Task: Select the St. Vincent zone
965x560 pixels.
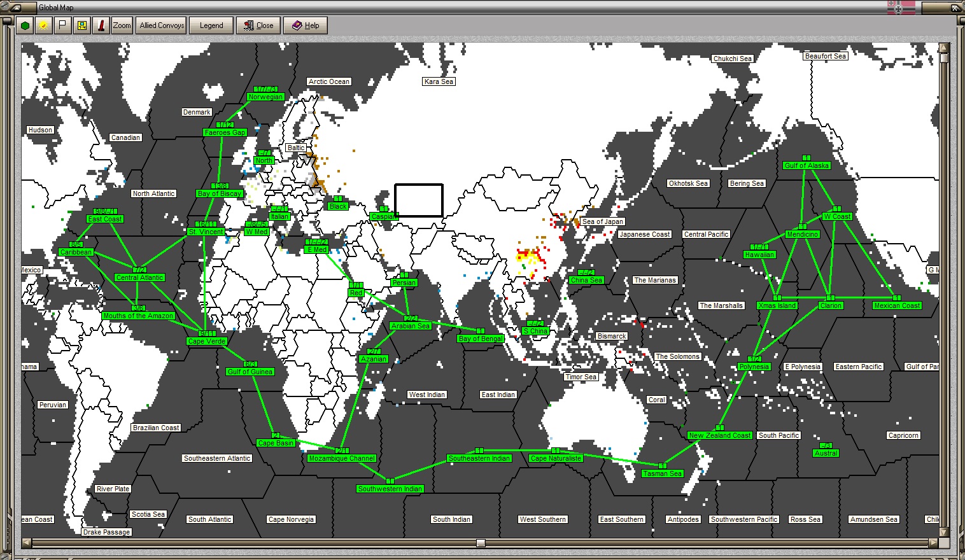Action: [x=206, y=232]
